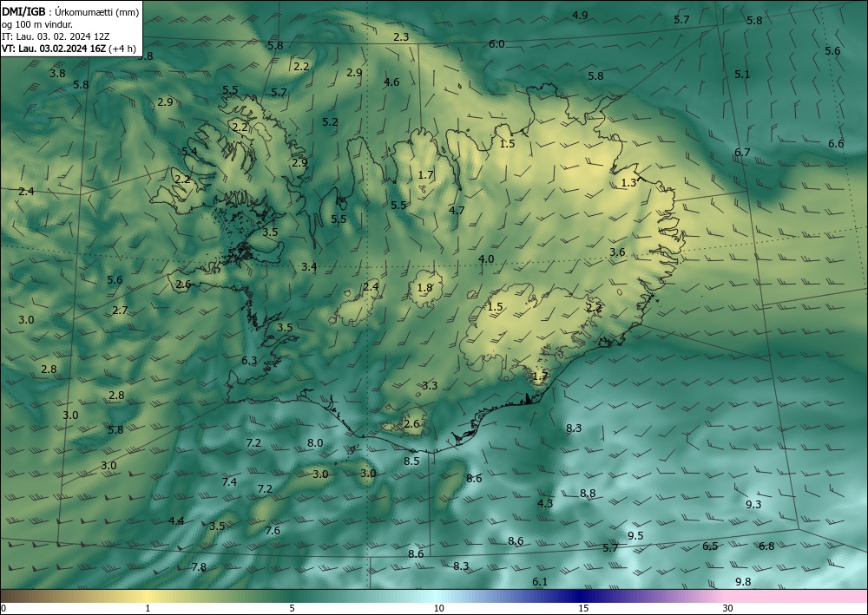Click the legend tick label '10'
This screenshot has height=615, width=868.
(x=438, y=608)
